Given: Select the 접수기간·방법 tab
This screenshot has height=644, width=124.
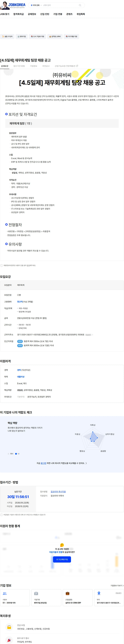Looking at the screenshot, I should point(19,66).
